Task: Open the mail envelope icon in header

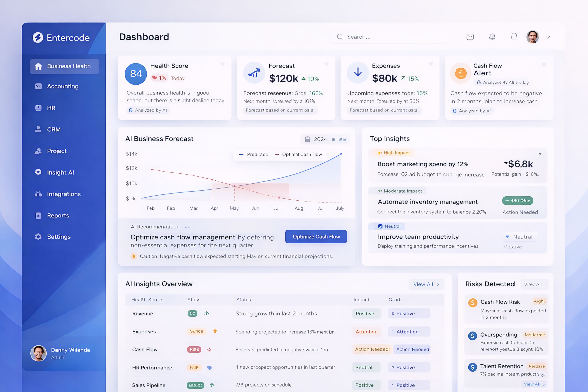Action: click(470, 37)
